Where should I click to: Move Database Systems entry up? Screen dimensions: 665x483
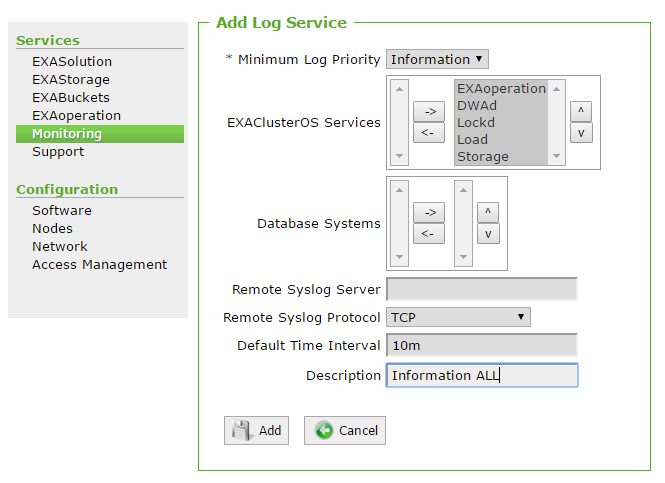(x=487, y=212)
